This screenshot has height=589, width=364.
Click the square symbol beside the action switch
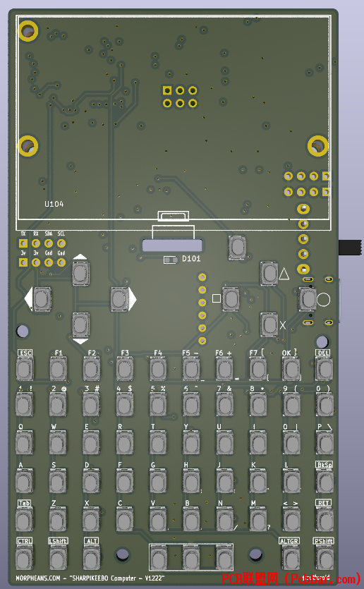217,298
